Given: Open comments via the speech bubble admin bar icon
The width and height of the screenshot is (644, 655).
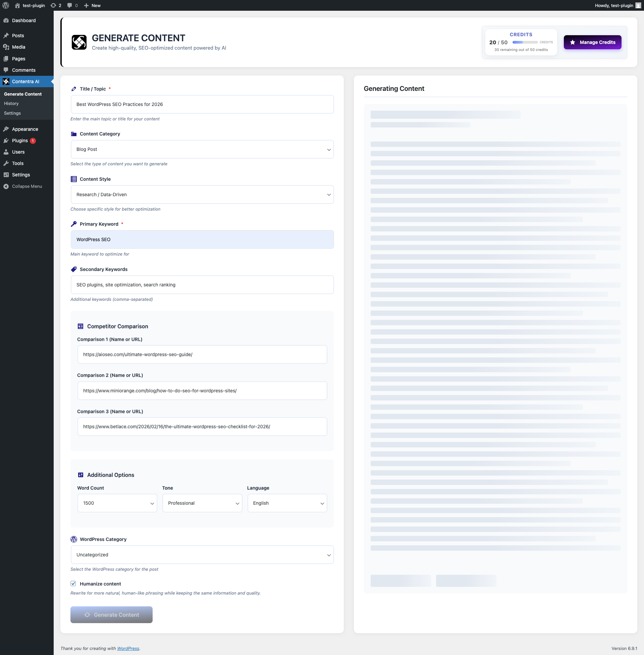Looking at the screenshot, I should [69, 5].
